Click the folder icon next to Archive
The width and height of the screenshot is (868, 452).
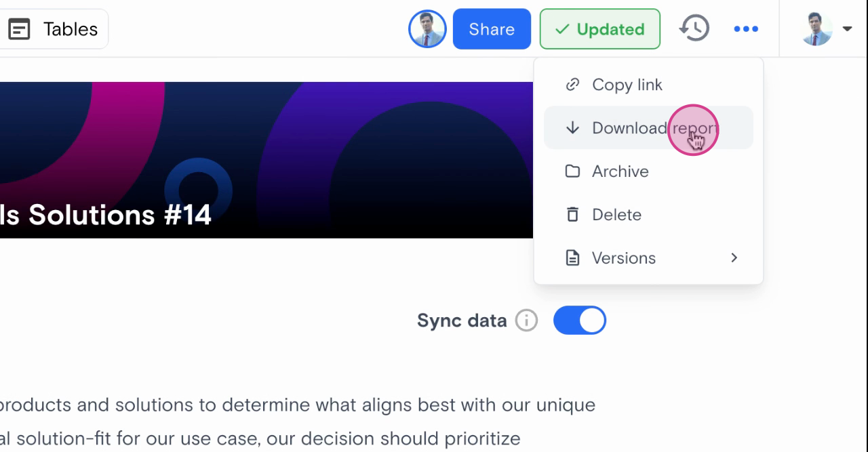pos(573,171)
